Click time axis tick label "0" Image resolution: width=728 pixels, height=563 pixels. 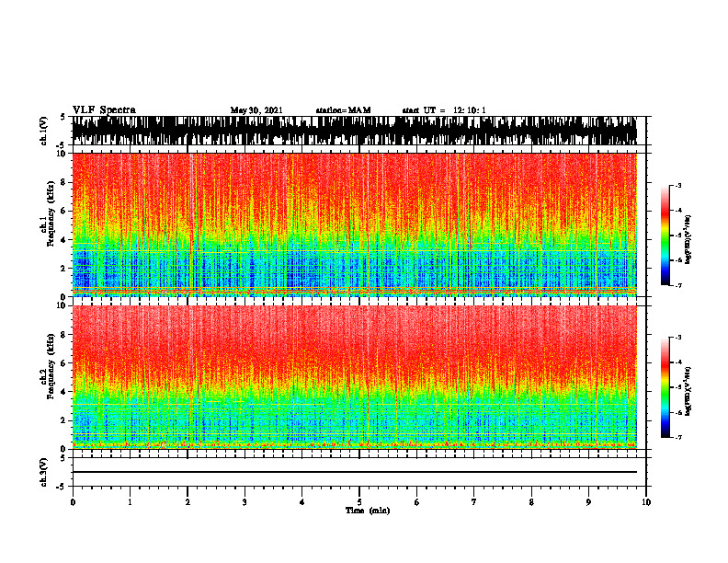(x=73, y=502)
